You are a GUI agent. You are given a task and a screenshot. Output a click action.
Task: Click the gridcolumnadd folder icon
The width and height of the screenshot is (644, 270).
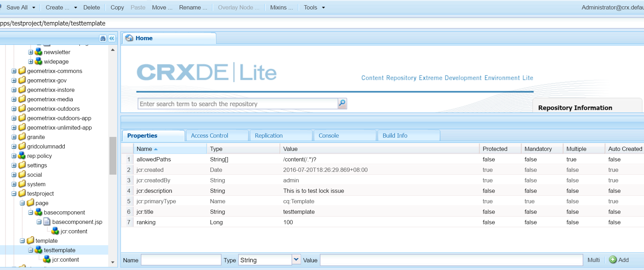click(x=22, y=146)
